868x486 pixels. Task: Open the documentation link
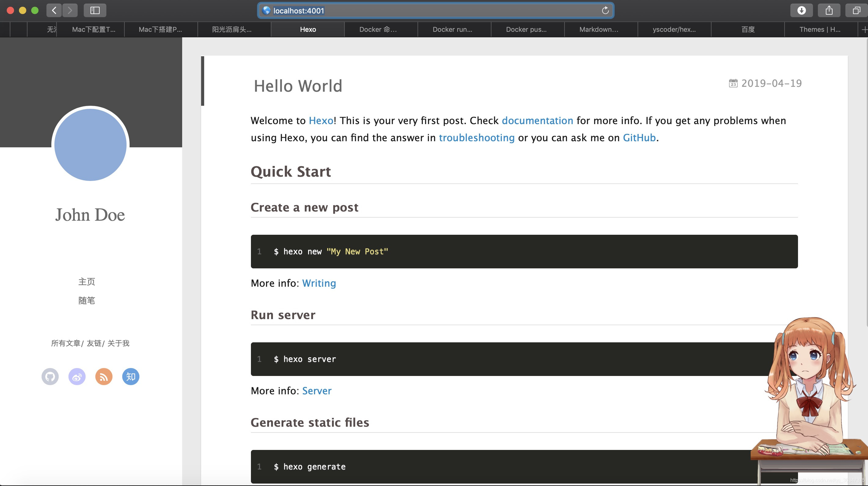coord(537,121)
